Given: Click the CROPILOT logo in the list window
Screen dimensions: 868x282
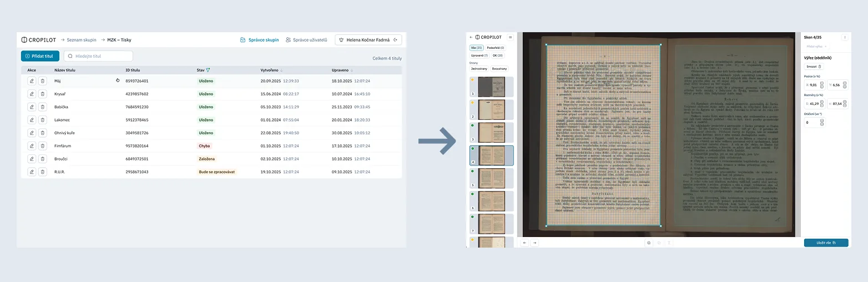Looking at the screenshot, I should coord(39,40).
